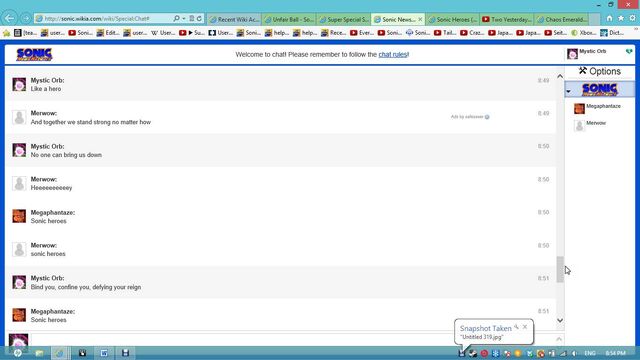Switch to the Two Yesterday... YouTube tab
Screen dimensions: 640x360
tap(507, 19)
